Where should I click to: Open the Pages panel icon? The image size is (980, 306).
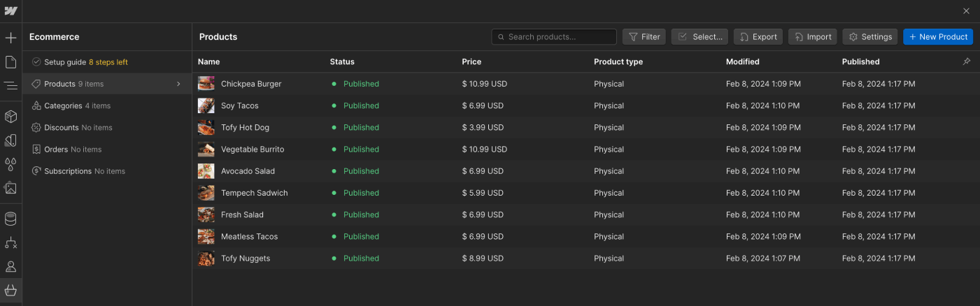pos(10,62)
